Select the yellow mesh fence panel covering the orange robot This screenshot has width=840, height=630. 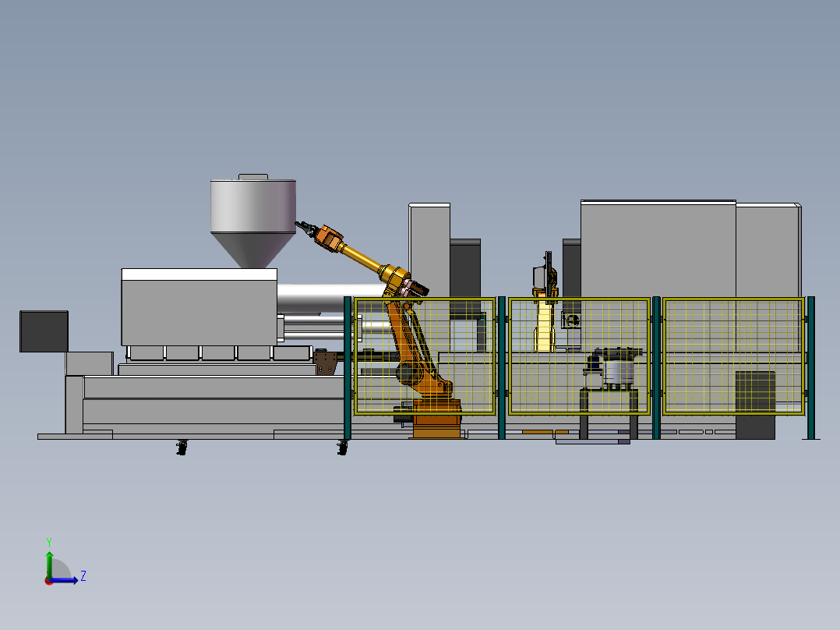click(424, 356)
